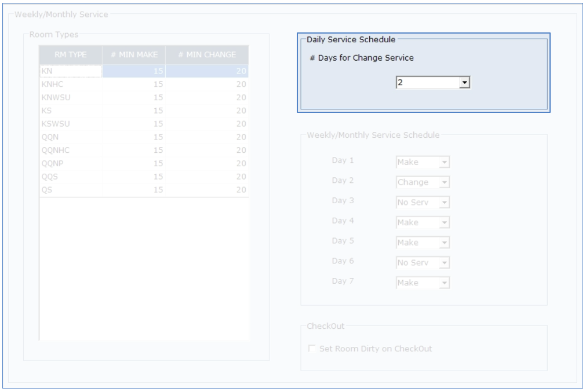Screen dimensions: 586x392
Task: Click the Days for Change Service value field
Action: [426, 83]
